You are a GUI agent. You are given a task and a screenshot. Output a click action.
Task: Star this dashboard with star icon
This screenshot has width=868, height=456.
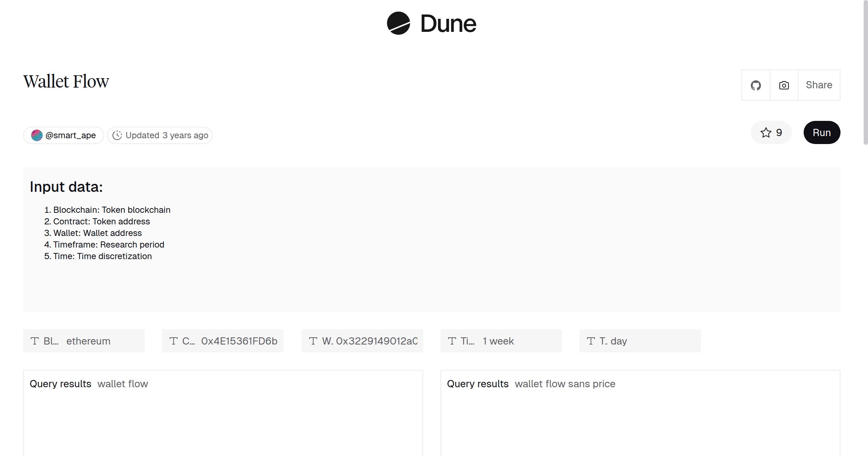tap(766, 132)
